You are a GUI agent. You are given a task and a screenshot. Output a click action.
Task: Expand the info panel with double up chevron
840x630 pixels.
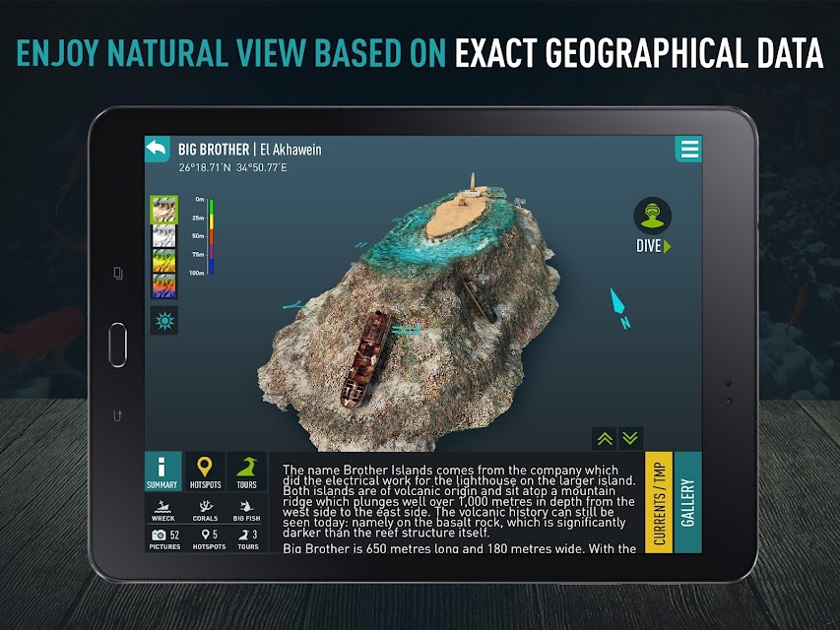point(605,438)
